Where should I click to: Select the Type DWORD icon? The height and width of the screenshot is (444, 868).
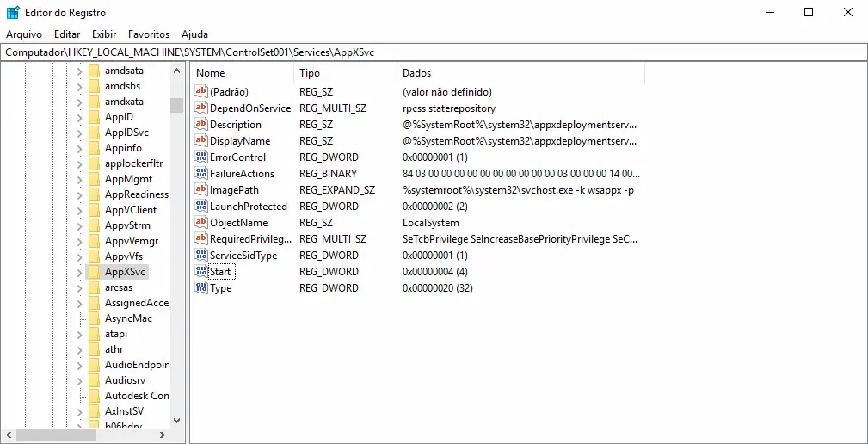(x=201, y=288)
